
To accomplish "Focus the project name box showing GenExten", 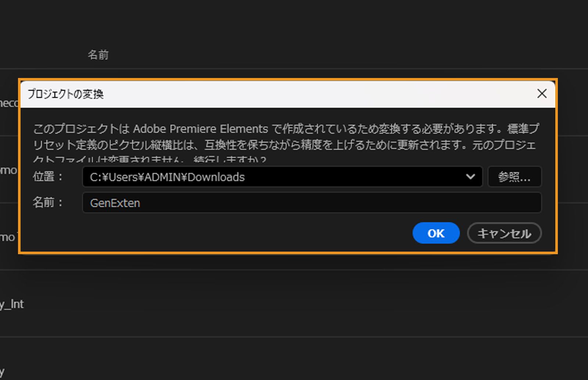I will click(257, 203).
